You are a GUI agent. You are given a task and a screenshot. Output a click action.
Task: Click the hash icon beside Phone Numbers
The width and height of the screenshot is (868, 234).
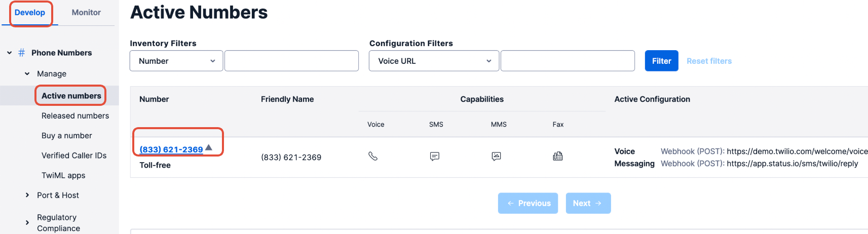click(x=22, y=53)
